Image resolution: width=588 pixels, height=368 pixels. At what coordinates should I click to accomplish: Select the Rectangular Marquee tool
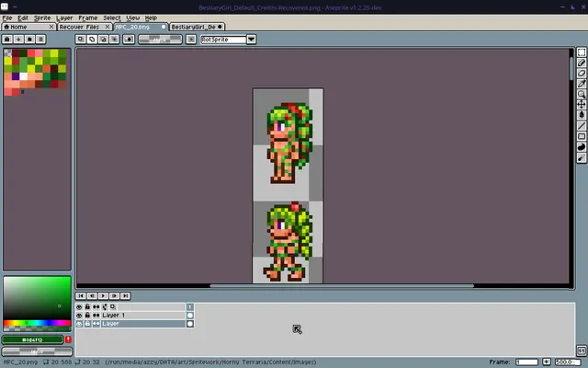coord(582,52)
